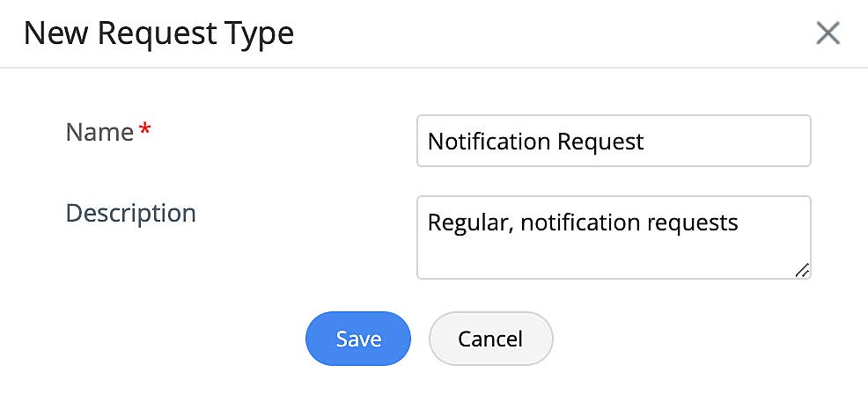Click the word 'requests' in Description
The height and width of the screenshot is (394, 868).
691,223
